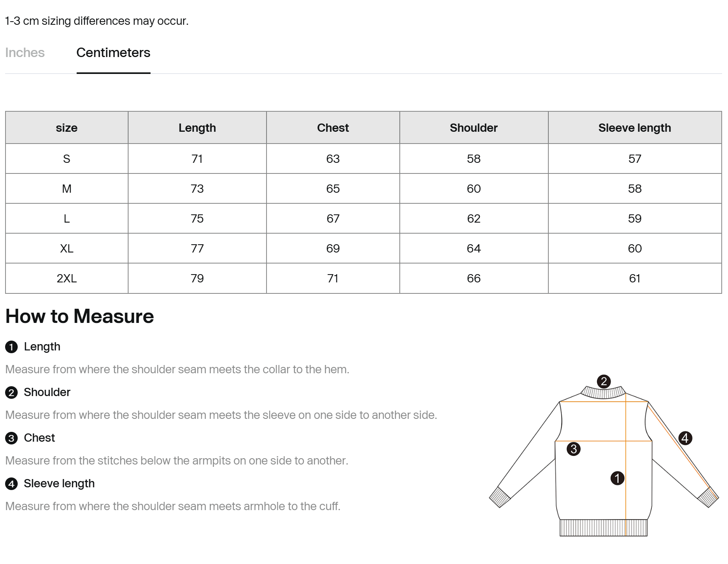
Task: Click the Shoulder column header
Action: pos(474,128)
